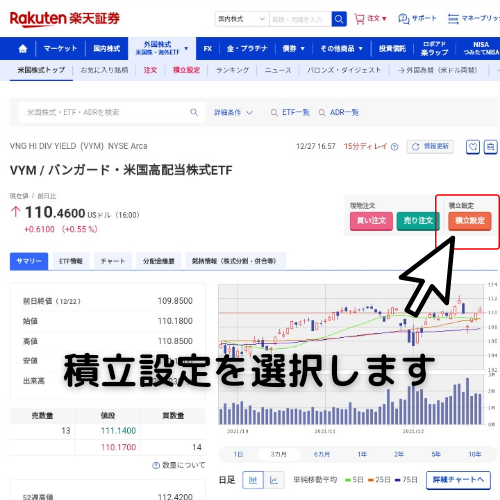
Task: Set chart range to 5年
Action: click(436, 454)
